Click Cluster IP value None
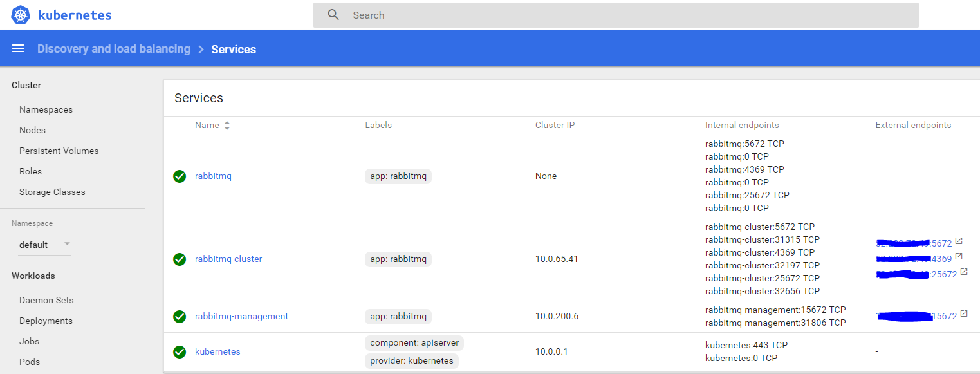Viewport: 980px width, 374px height. tap(546, 176)
